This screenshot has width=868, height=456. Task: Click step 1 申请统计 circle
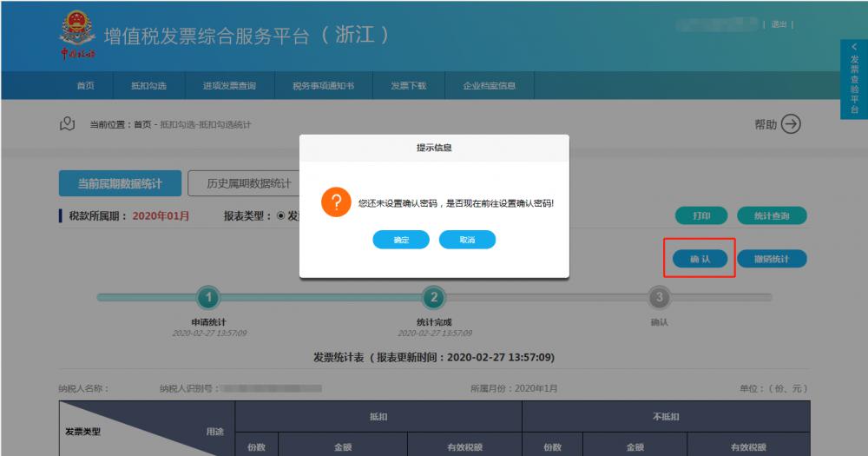[x=207, y=297]
